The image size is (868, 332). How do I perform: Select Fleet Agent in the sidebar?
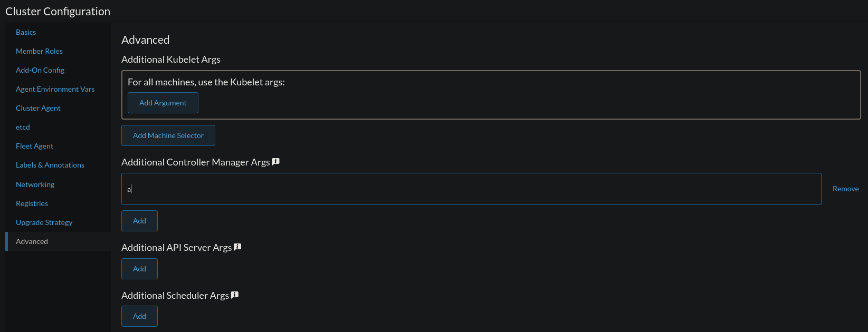pyautogui.click(x=34, y=145)
